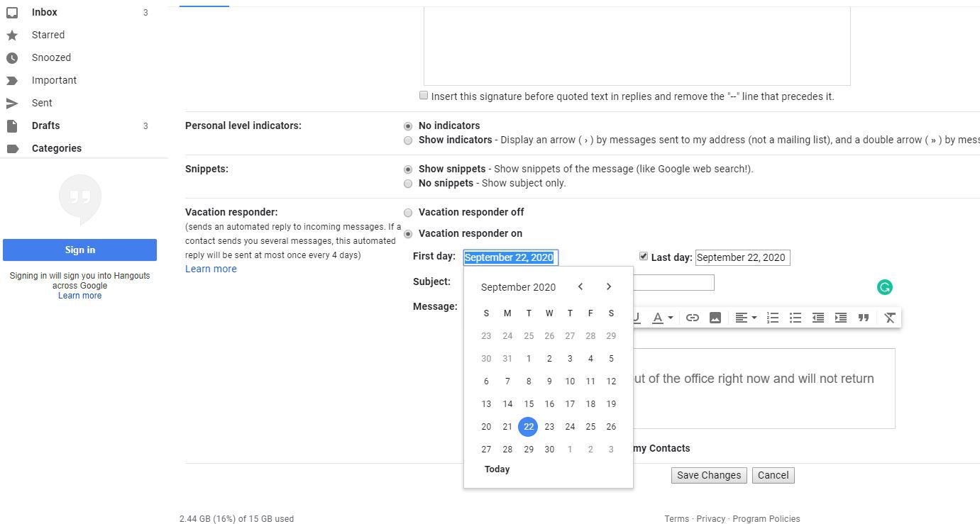Open the text alignment menu
980x524 pixels.
point(746,318)
